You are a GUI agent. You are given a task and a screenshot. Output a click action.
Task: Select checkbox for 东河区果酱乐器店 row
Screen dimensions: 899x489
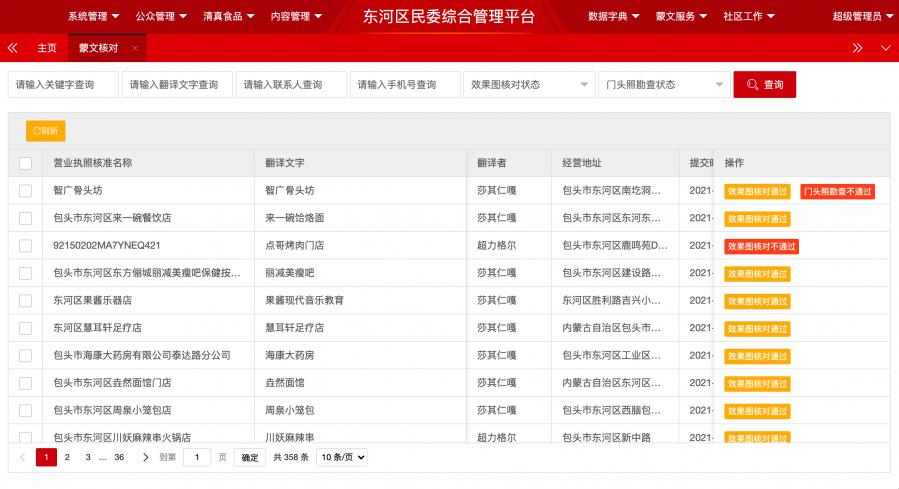coord(25,300)
